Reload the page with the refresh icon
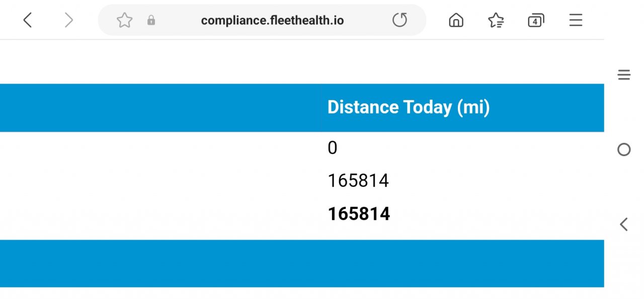The width and height of the screenshot is (644, 299). click(399, 20)
